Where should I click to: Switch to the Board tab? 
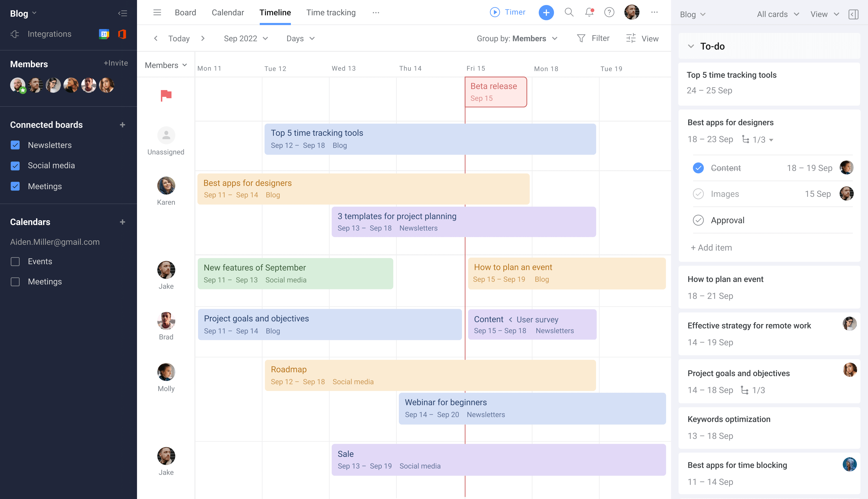(x=185, y=12)
